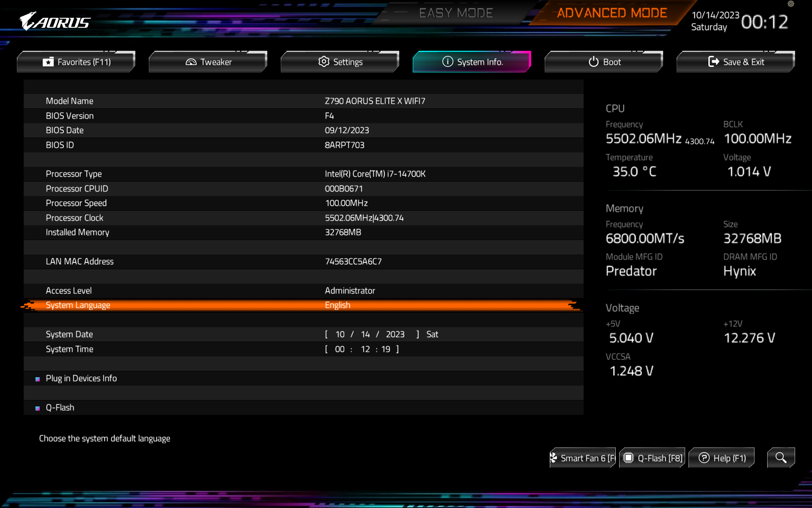Select the System Time label

69,349
